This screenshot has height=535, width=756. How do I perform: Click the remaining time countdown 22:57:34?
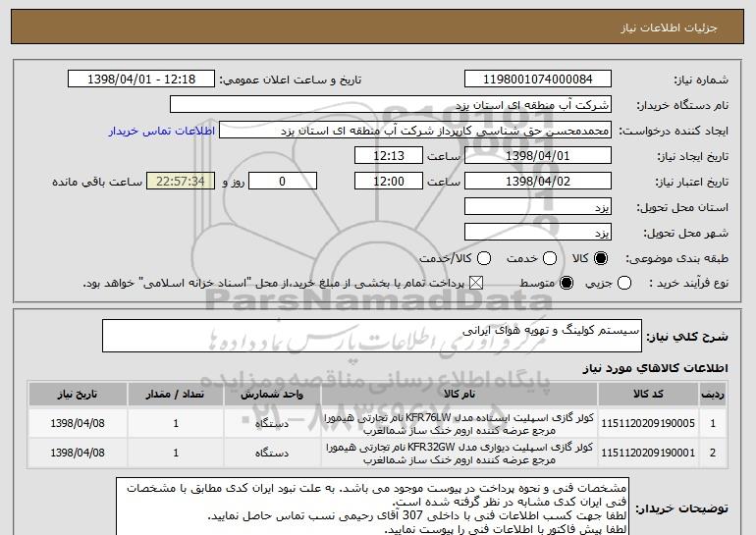pos(181,182)
